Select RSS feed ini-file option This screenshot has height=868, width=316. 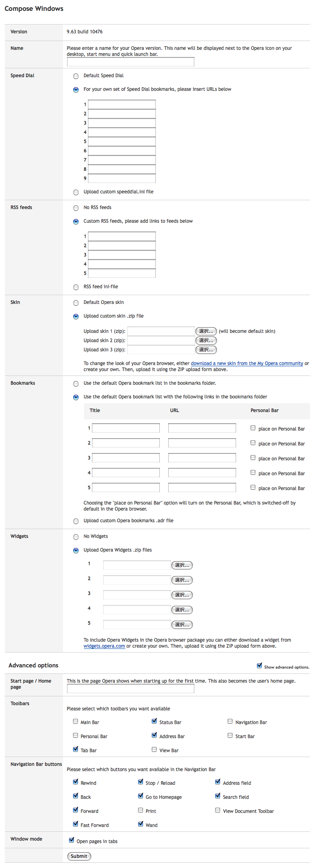(76, 287)
